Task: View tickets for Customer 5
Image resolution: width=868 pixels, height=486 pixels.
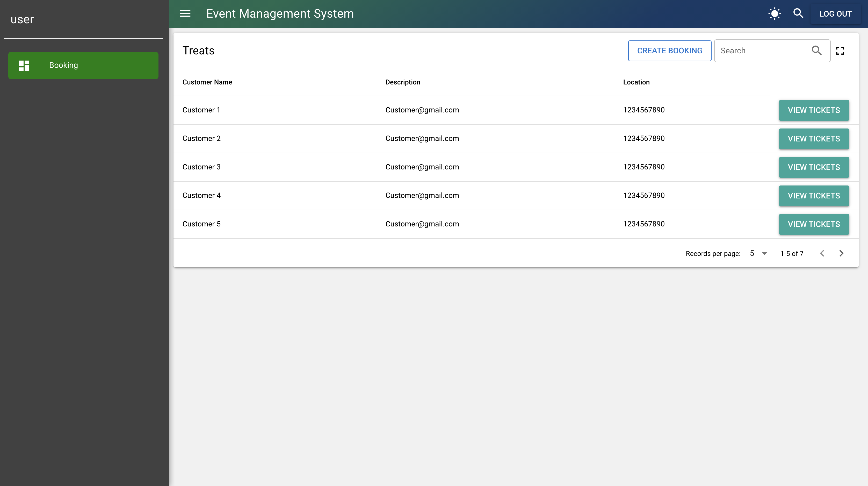Action: pyautogui.click(x=814, y=224)
